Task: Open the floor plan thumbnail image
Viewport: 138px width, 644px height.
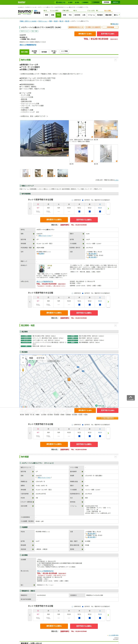Action: click(81, 129)
